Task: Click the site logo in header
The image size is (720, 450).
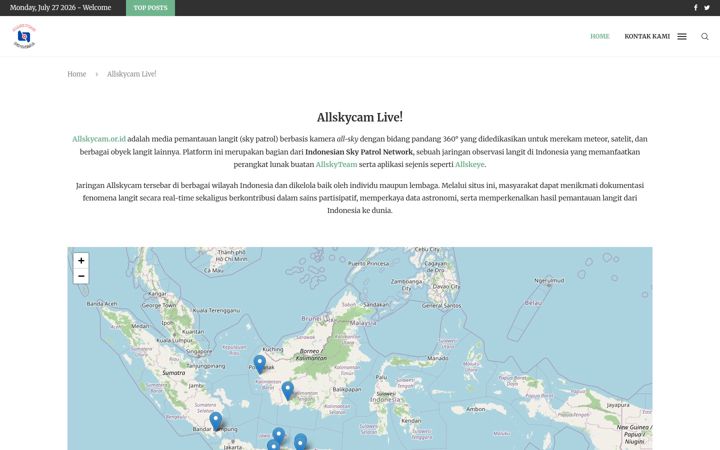Action: (x=24, y=36)
